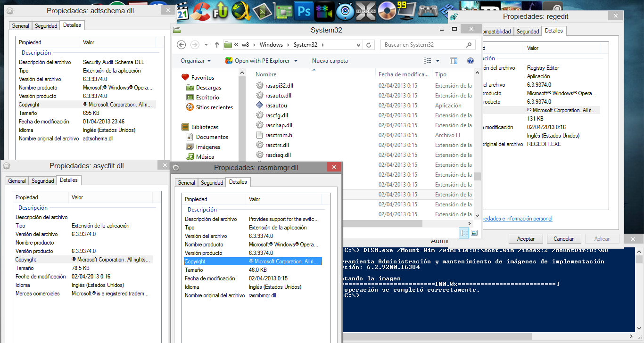Click the gear icon beside rascfg.dll
The image size is (644, 343).
260,115
